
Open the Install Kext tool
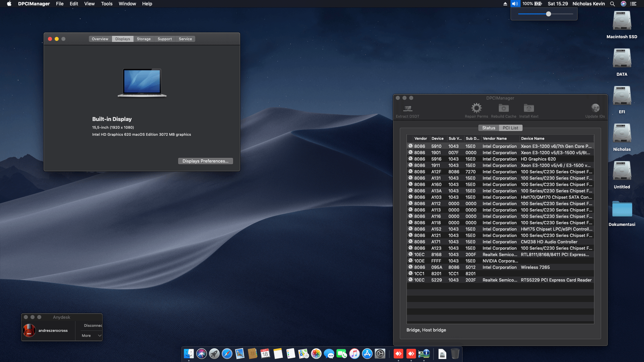529,110
